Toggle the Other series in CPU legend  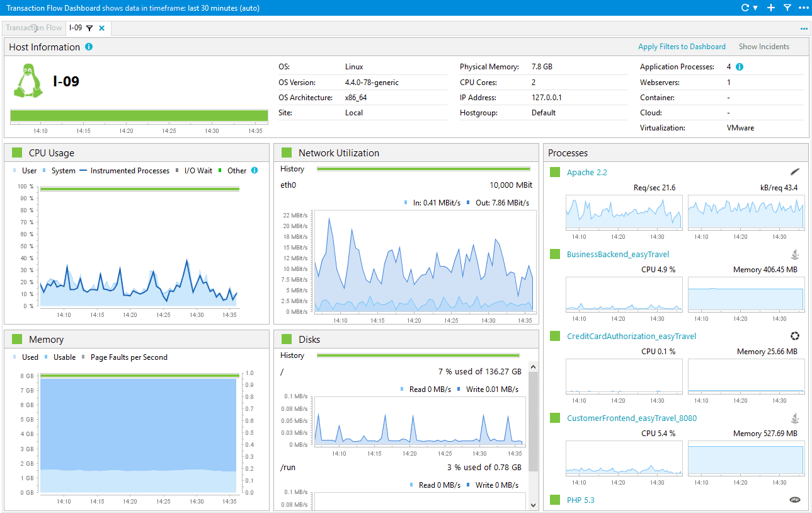[x=232, y=171]
